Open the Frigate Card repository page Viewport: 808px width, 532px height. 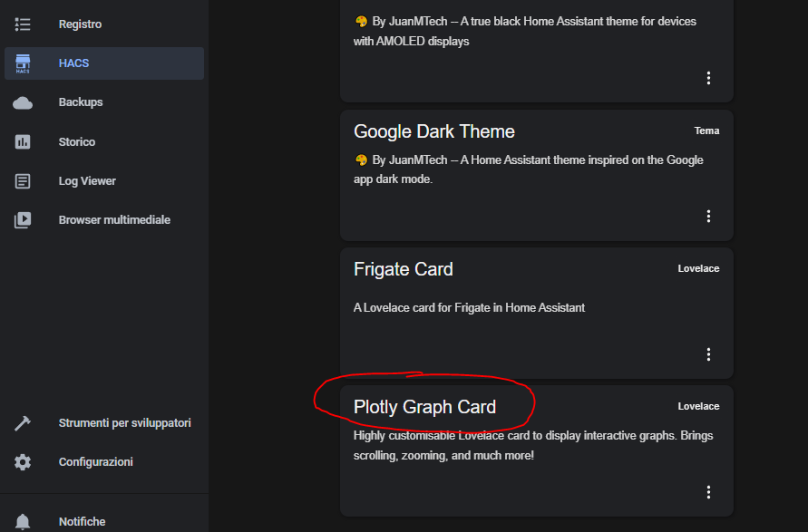click(403, 269)
